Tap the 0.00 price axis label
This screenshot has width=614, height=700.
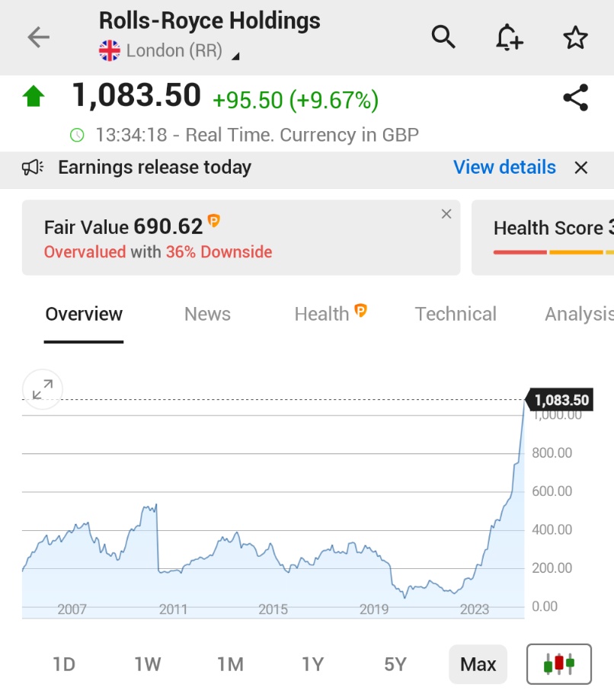[x=545, y=606]
